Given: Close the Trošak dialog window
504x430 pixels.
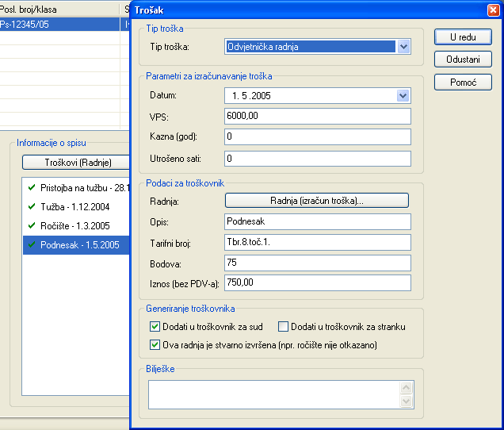Looking at the screenshot, I should point(493,10).
